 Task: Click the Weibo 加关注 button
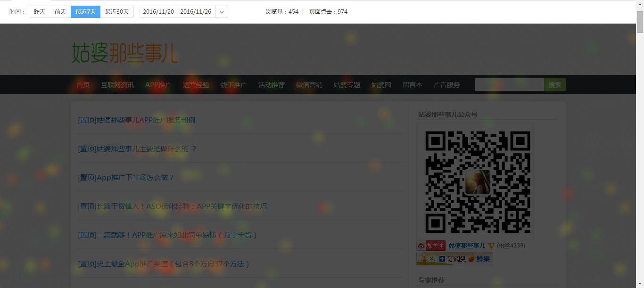tap(431, 246)
